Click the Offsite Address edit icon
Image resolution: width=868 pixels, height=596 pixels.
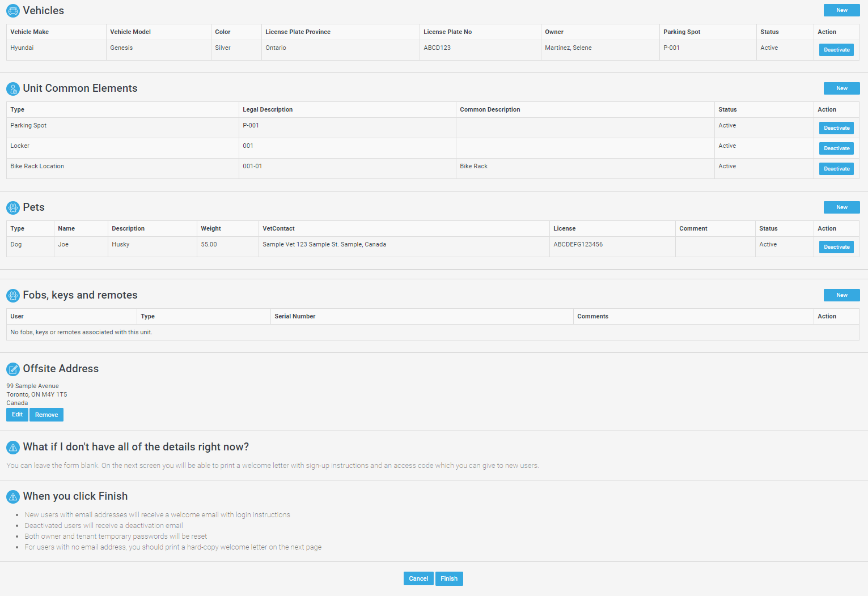point(12,369)
